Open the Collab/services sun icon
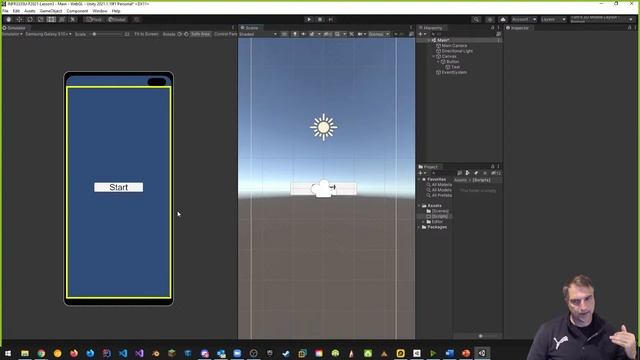The image size is (640, 360). (490, 19)
